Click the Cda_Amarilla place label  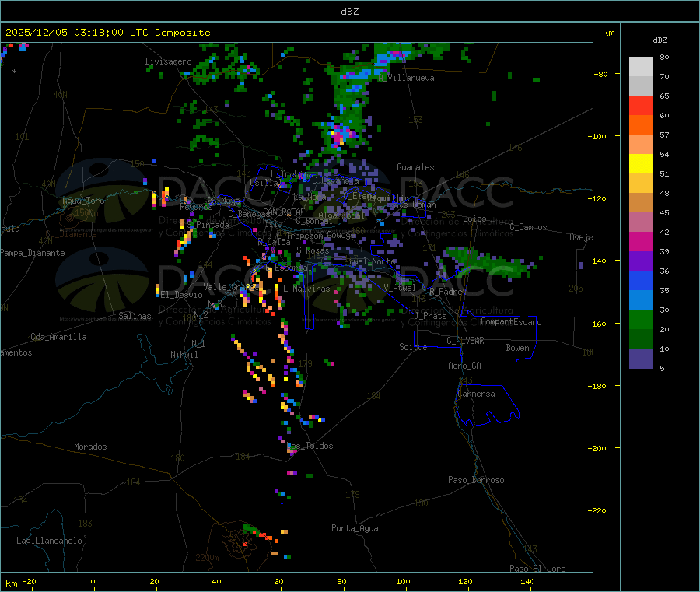[x=58, y=337]
